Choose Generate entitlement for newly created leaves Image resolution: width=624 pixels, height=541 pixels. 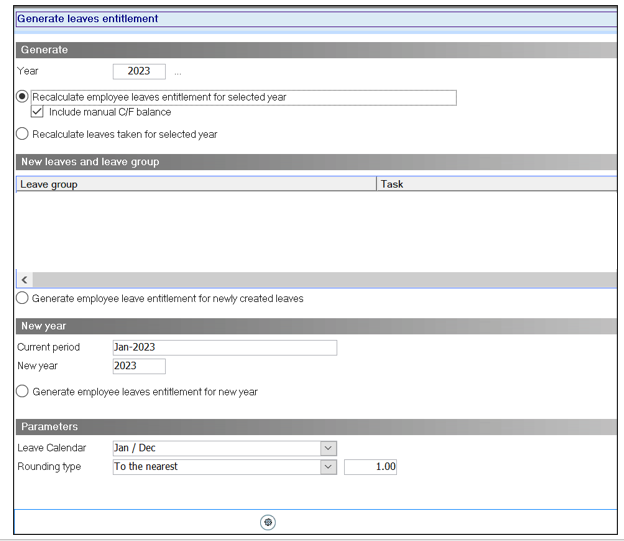23,298
